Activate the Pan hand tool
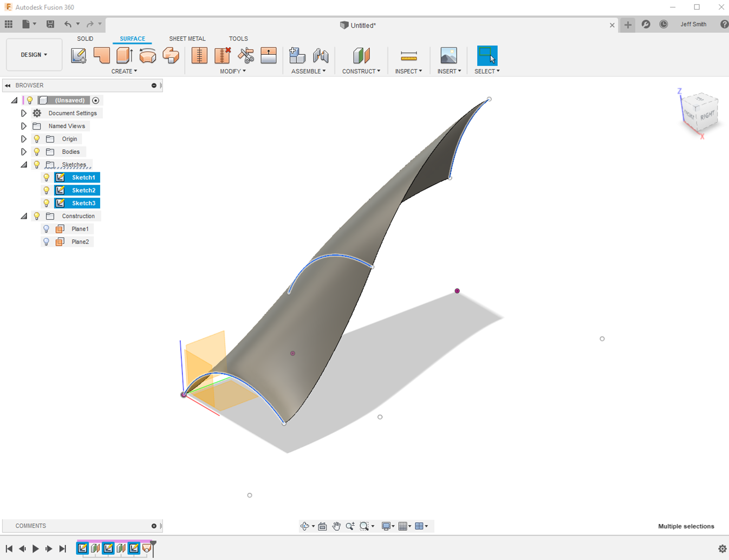 (336, 526)
